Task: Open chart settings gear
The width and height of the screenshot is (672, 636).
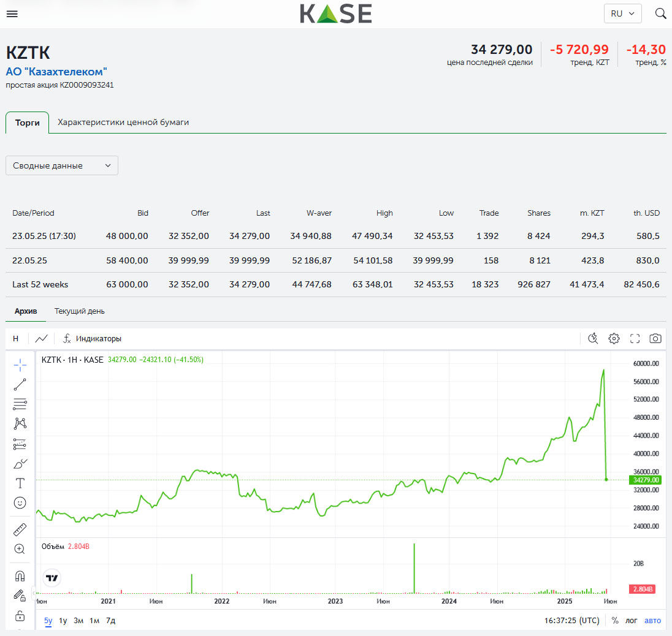Action: pyautogui.click(x=614, y=338)
